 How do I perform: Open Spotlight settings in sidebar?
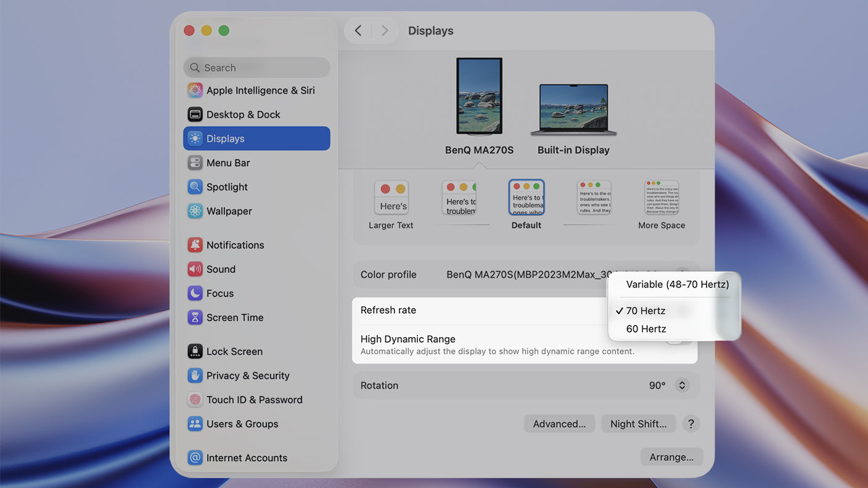(x=256, y=187)
